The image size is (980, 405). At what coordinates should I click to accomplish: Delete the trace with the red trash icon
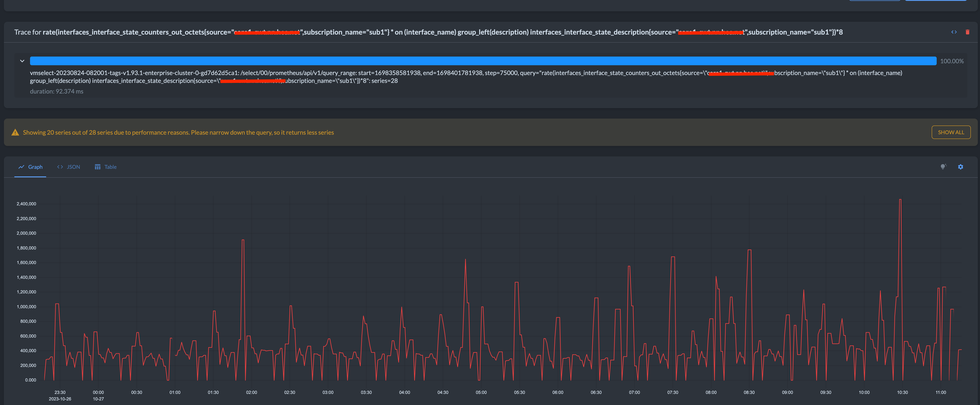[967, 32]
